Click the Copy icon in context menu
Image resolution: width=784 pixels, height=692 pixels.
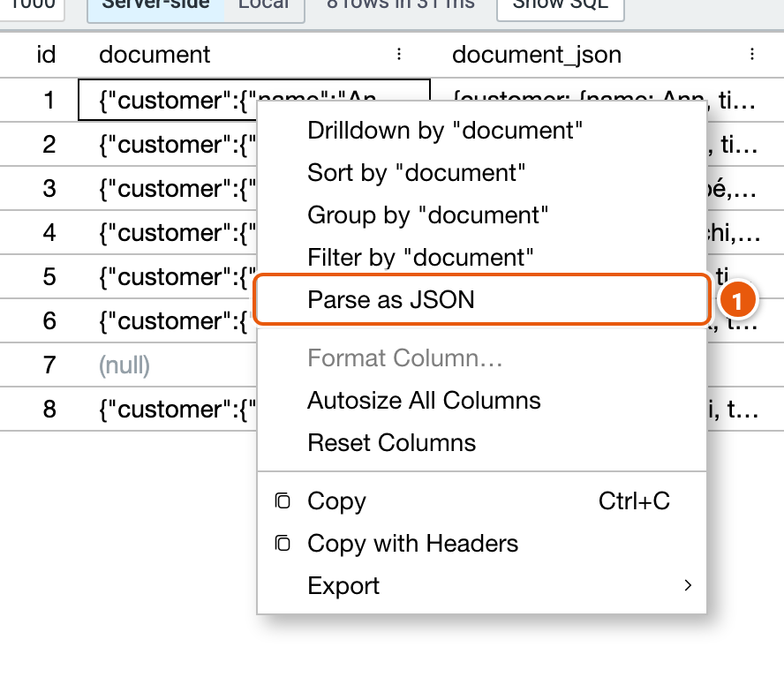tap(283, 500)
